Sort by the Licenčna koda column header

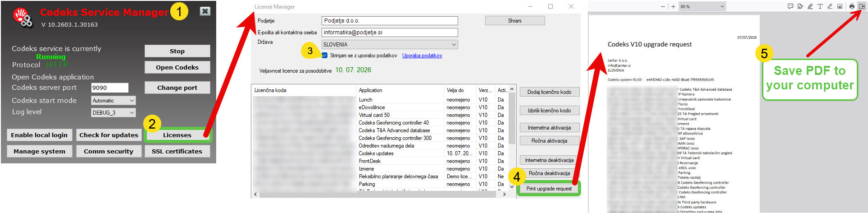pyautogui.click(x=304, y=90)
